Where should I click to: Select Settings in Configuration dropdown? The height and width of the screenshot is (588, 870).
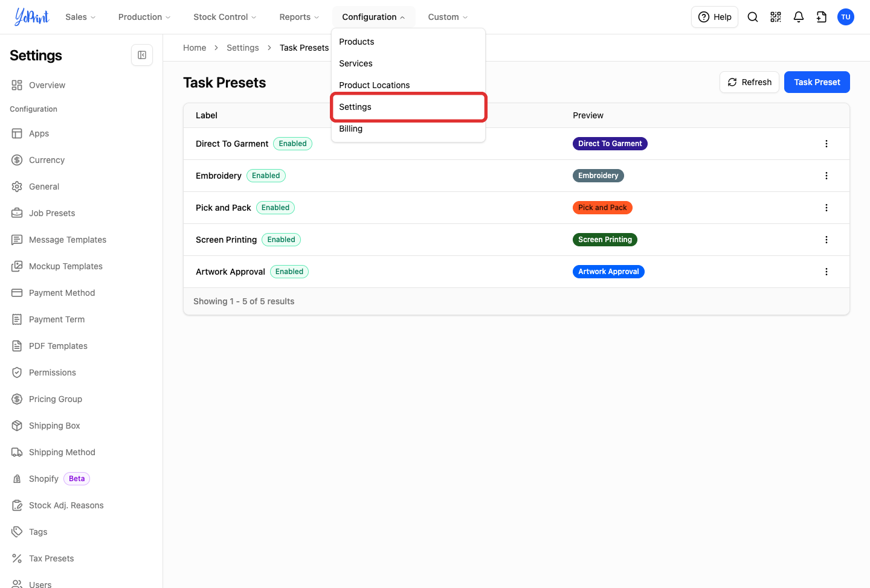pyautogui.click(x=408, y=107)
